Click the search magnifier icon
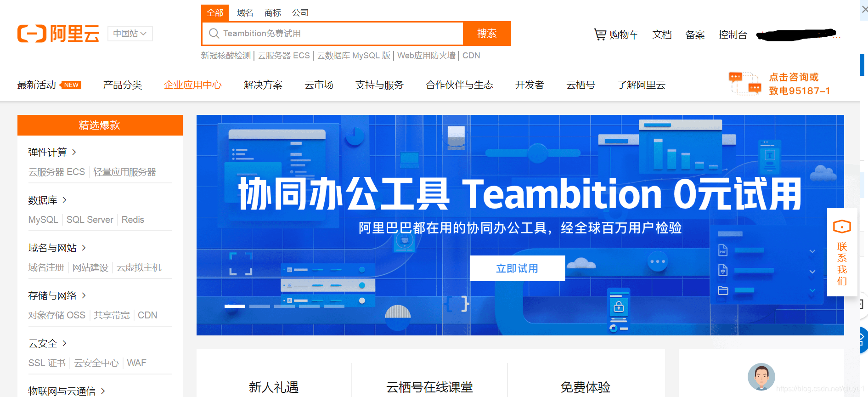Image resolution: width=868 pixels, height=397 pixels. pyautogui.click(x=214, y=34)
